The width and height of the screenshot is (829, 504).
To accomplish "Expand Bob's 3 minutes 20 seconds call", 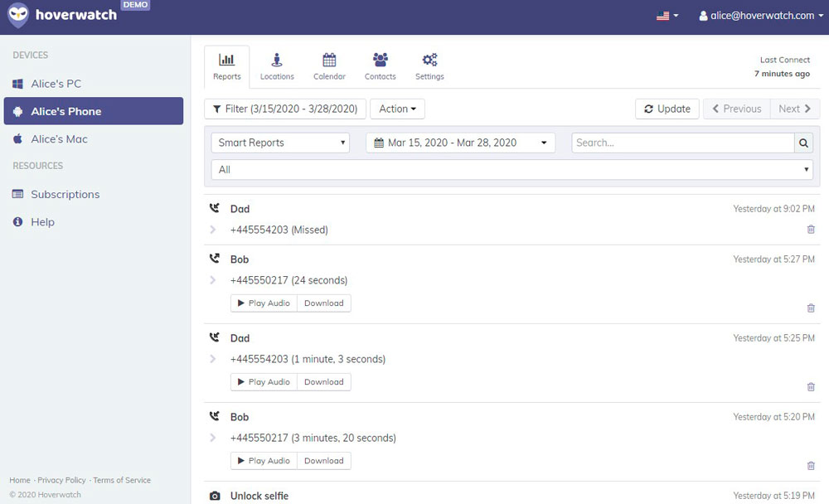I will point(213,438).
